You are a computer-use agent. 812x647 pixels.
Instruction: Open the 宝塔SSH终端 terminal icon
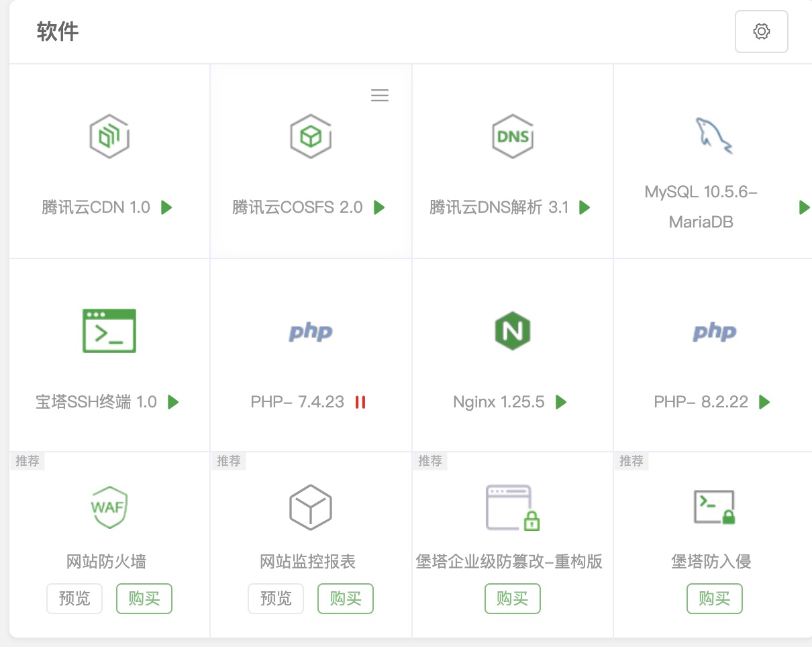click(109, 330)
